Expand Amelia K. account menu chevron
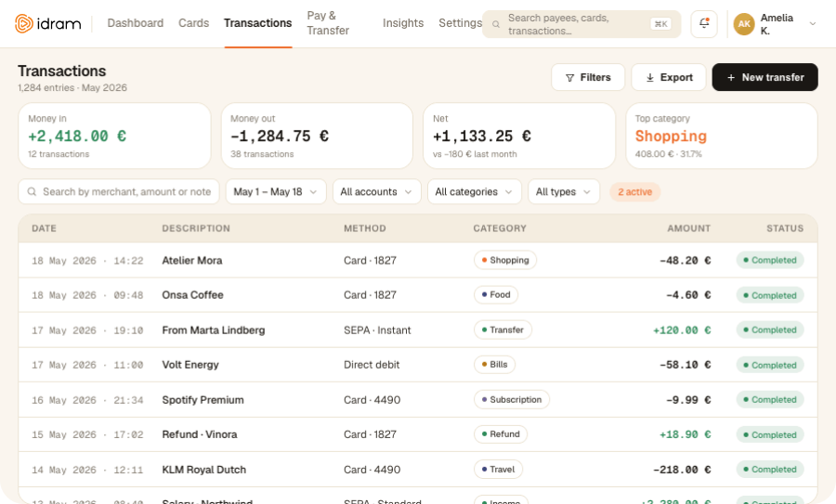 (x=813, y=24)
